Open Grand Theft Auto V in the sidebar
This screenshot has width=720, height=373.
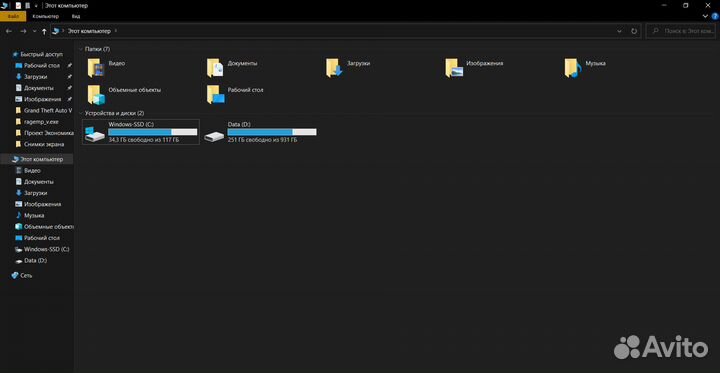44,111
